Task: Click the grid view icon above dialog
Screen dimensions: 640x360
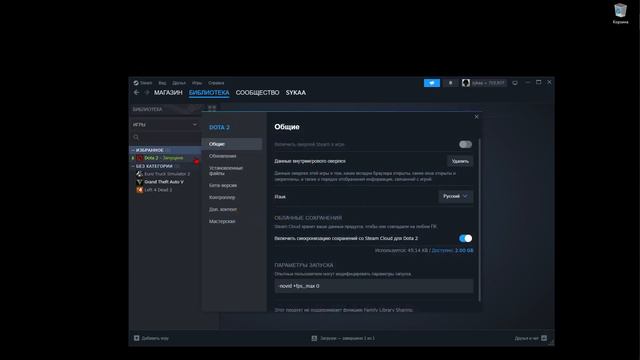Action: click(212, 108)
